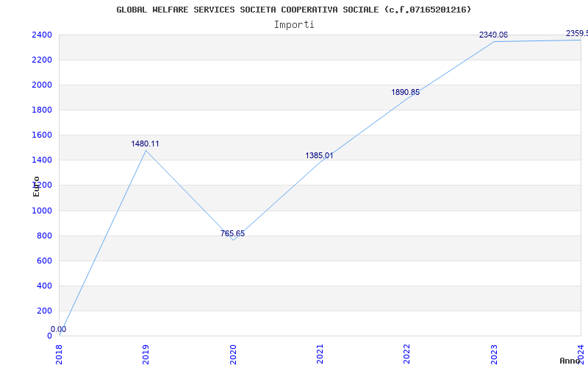Click the 2024 x-axis year label
Viewport: 588px width, 368px height.
click(581, 354)
